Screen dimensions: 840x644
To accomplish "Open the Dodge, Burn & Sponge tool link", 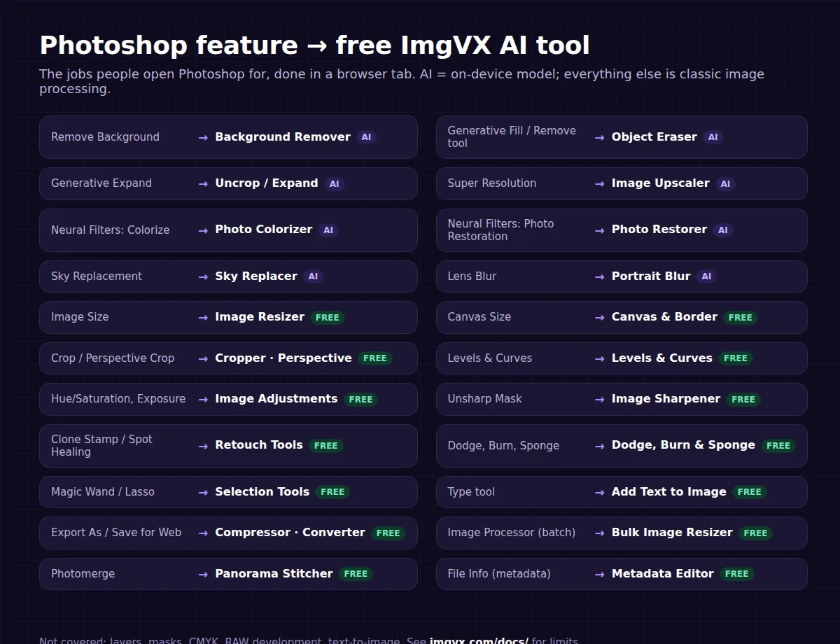I will (683, 445).
